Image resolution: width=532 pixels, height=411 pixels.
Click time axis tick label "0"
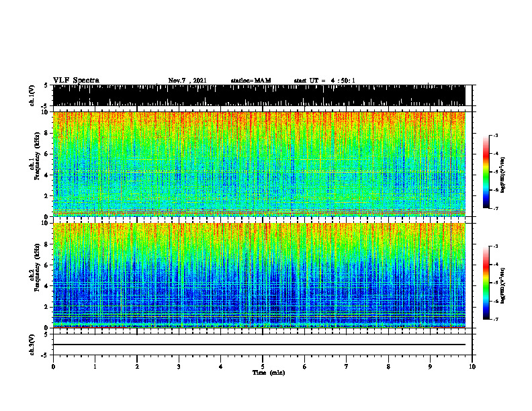[53, 367]
